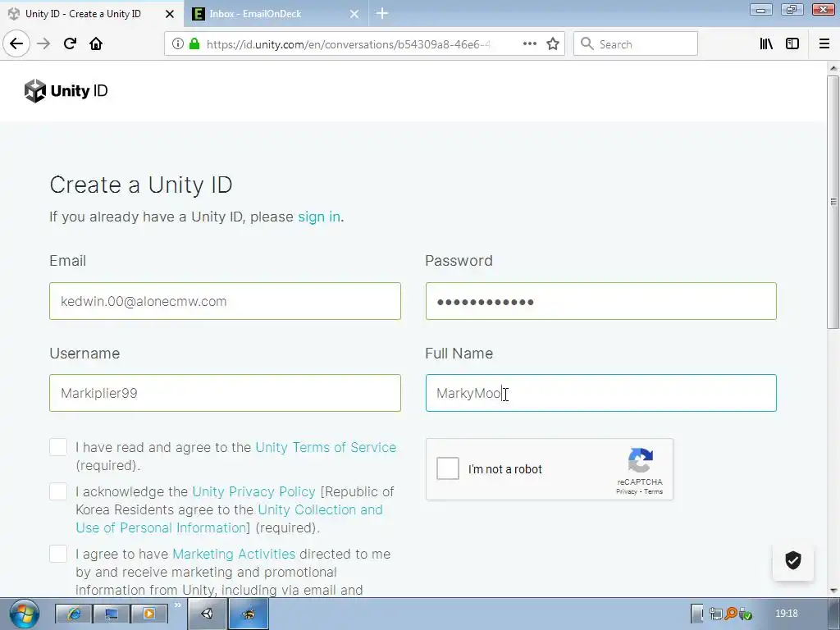Image resolution: width=840 pixels, height=630 pixels.
Task: Reload the Unity ID page
Action: (70, 43)
